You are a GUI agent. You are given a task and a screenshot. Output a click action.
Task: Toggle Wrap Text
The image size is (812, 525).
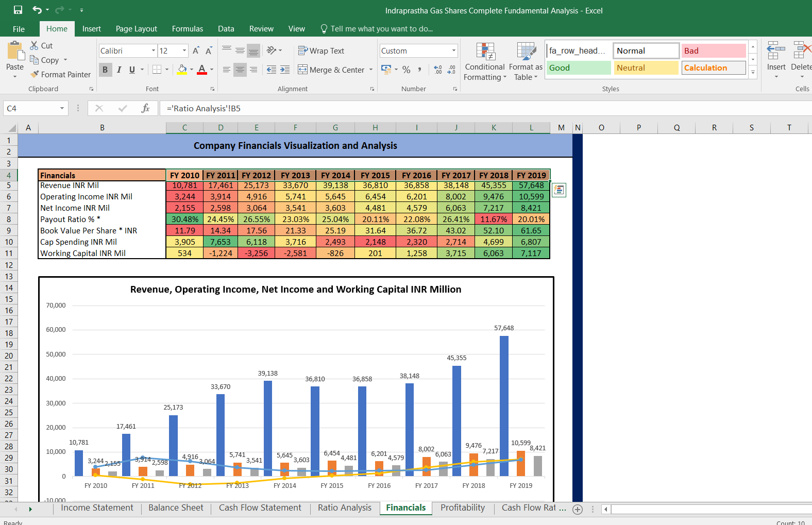click(321, 50)
